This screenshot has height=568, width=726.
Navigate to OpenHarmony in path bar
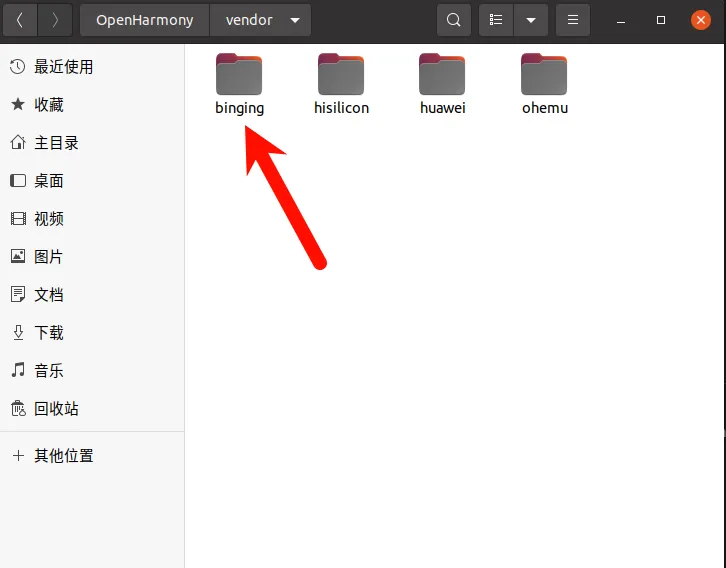click(x=145, y=20)
